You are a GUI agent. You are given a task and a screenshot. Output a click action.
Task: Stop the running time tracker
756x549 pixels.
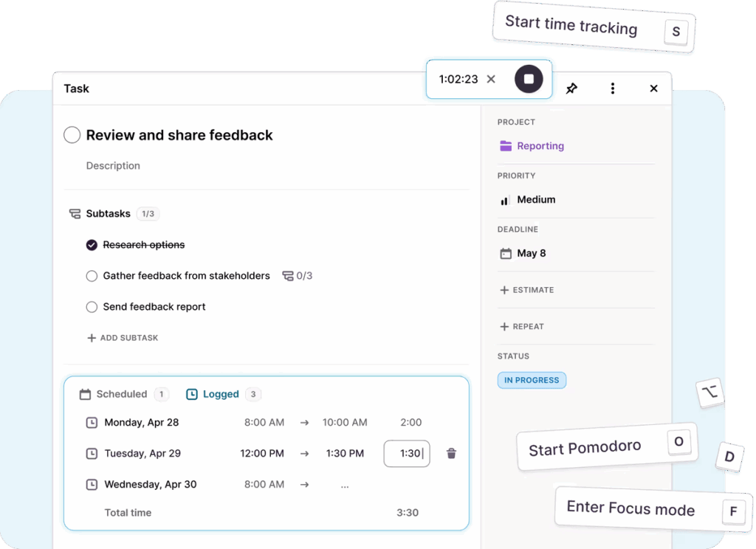tap(529, 79)
